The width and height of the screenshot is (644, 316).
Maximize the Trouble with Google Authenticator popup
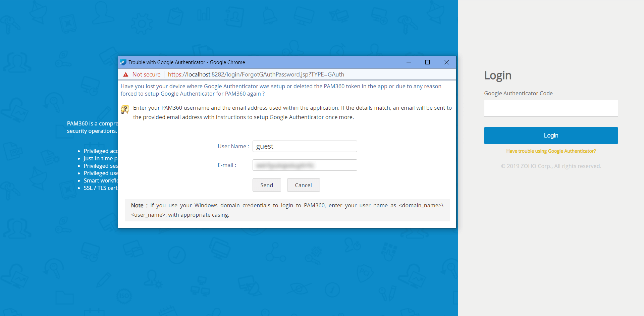click(427, 62)
